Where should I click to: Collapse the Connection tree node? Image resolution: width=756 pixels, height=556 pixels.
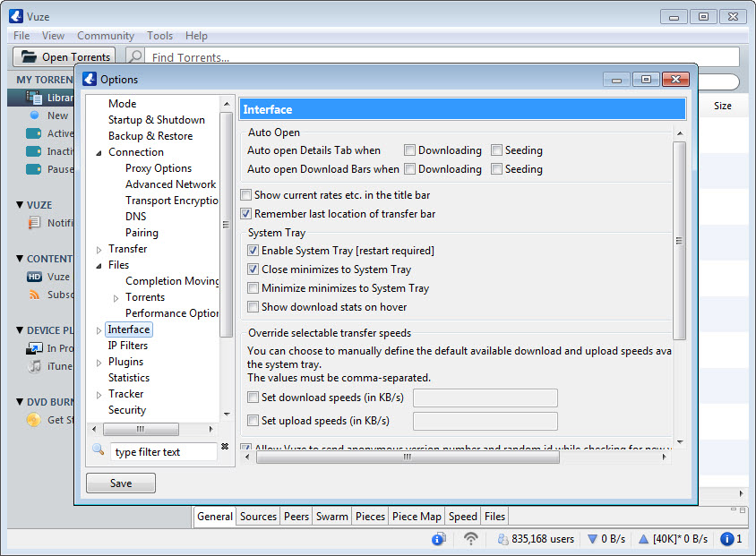[x=99, y=153]
